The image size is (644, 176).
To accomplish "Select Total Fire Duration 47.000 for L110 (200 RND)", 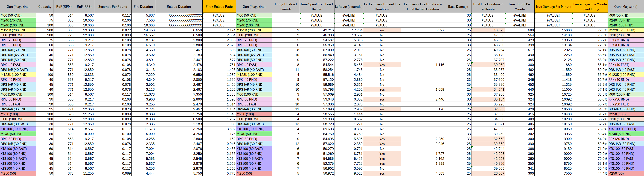I will 488,35.
